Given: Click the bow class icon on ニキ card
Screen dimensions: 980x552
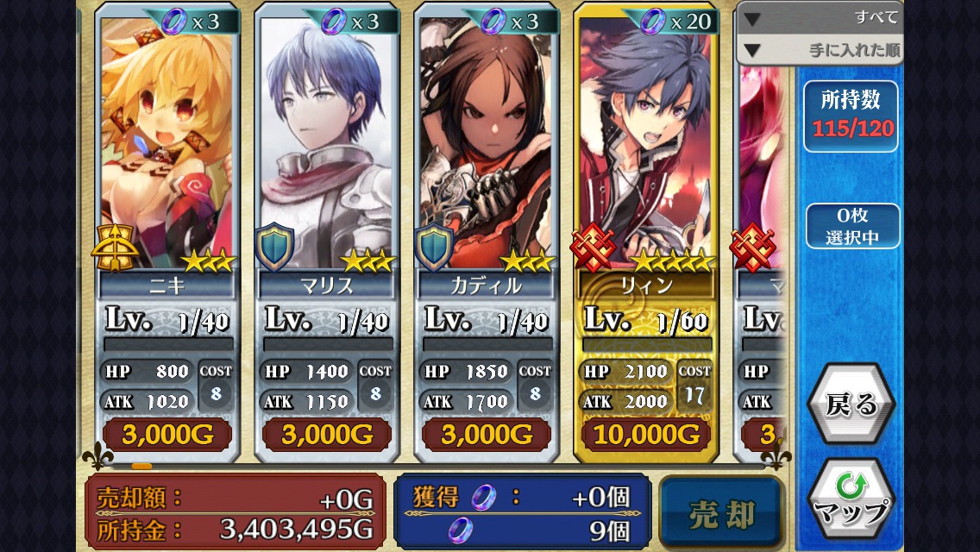Looking at the screenshot, I should pyautogui.click(x=115, y=247).
